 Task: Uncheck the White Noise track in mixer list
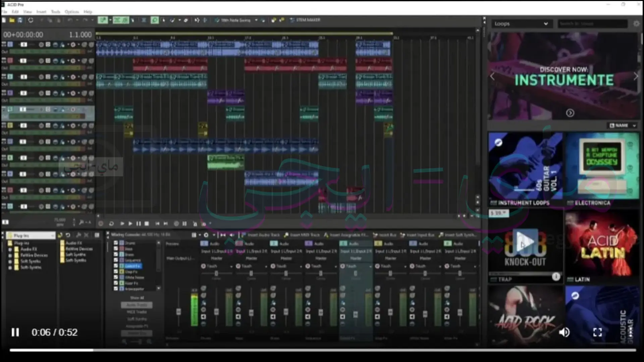click(116, 277)
